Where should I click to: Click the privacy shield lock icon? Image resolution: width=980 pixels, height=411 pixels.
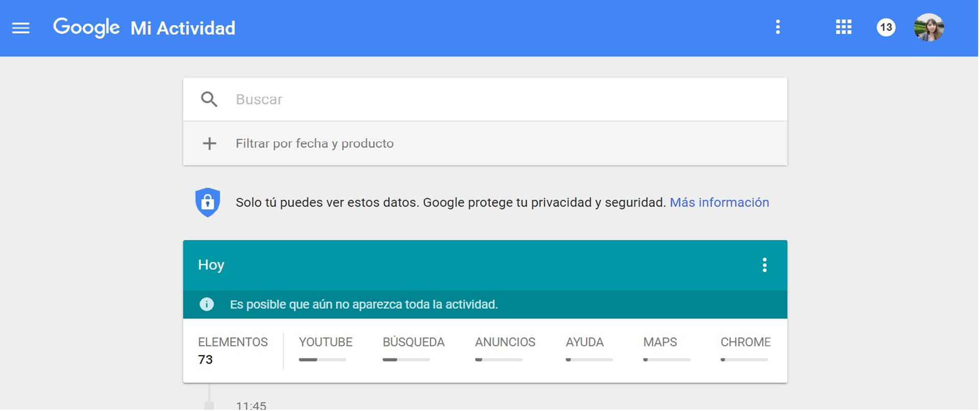pyautogui.click(x=208, y=202)
